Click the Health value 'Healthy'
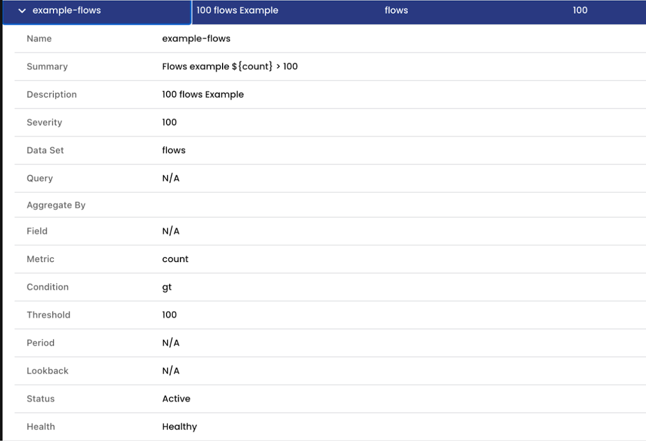Screen dimensions: 646x445 point(179,427)
